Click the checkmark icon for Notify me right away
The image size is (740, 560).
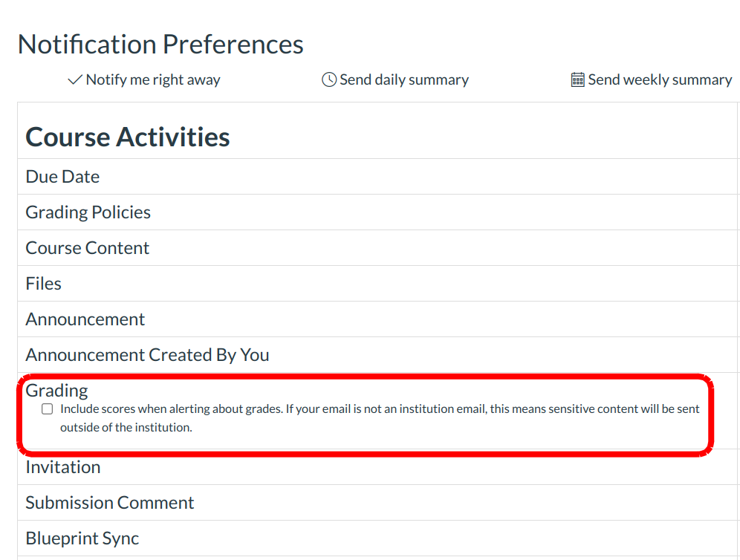tap(75, 80)
